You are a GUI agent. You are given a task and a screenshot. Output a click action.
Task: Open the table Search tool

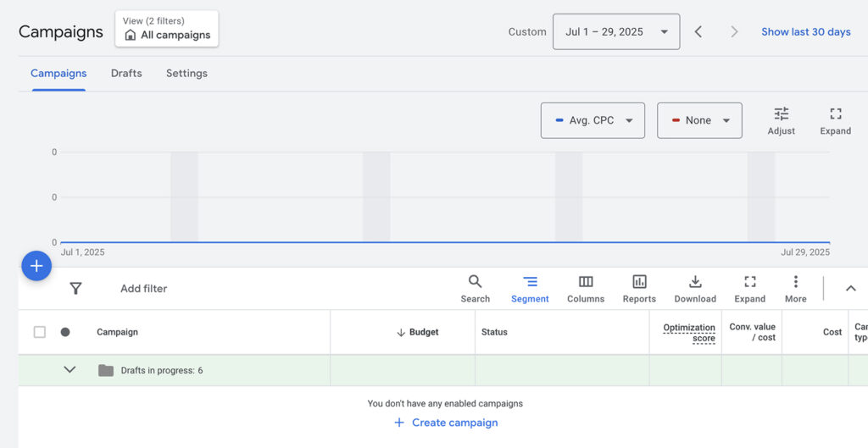(475, 288)
